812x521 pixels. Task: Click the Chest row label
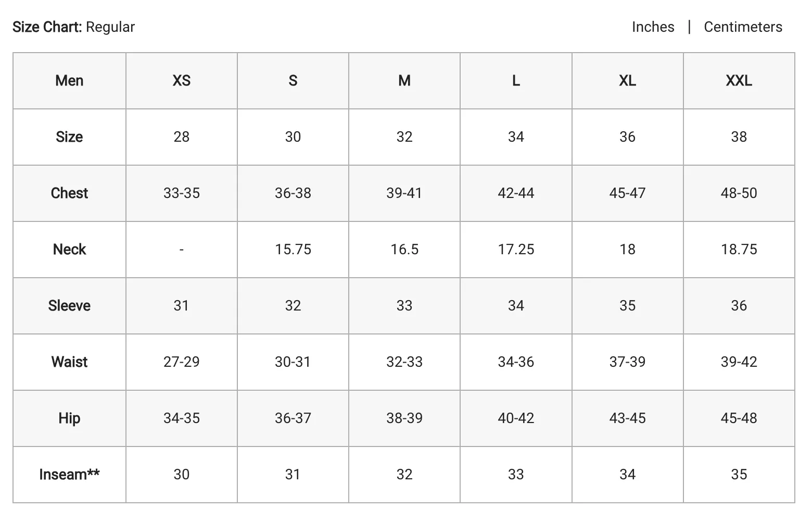[69, 193]
